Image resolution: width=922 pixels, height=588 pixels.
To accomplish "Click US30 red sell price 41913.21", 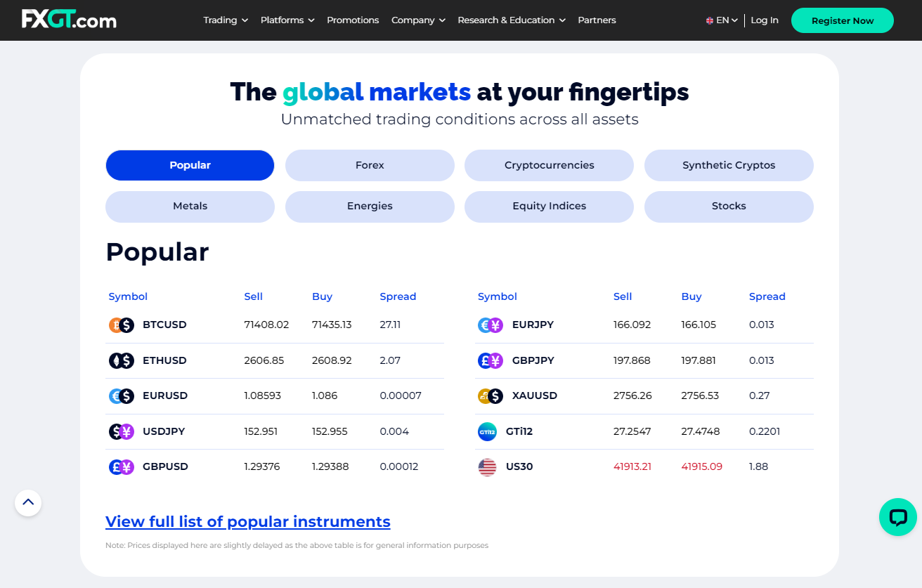I will [632, 466].
